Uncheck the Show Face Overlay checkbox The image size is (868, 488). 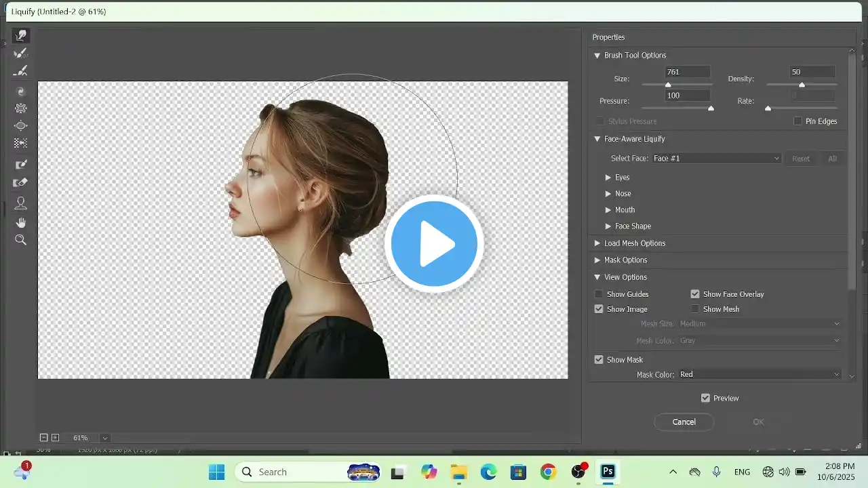[x=695, y=294]
